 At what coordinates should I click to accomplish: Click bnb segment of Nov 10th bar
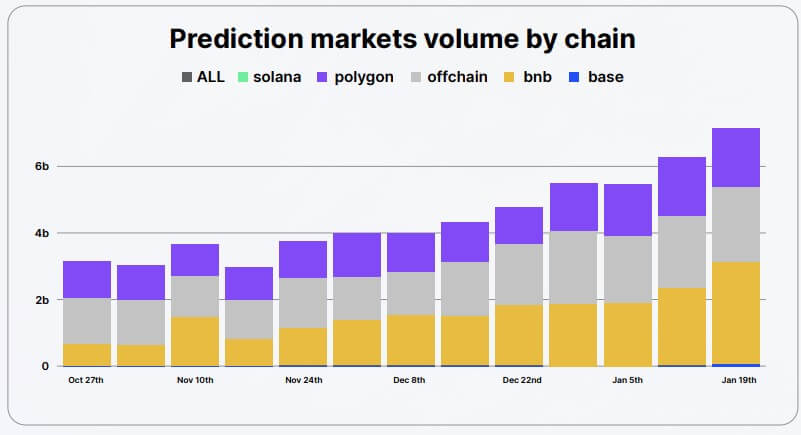tap(195, 341)
